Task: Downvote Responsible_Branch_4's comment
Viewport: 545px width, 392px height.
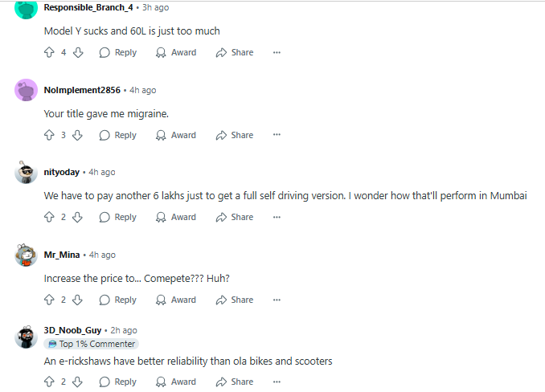Action: click(x=78, y=53)
